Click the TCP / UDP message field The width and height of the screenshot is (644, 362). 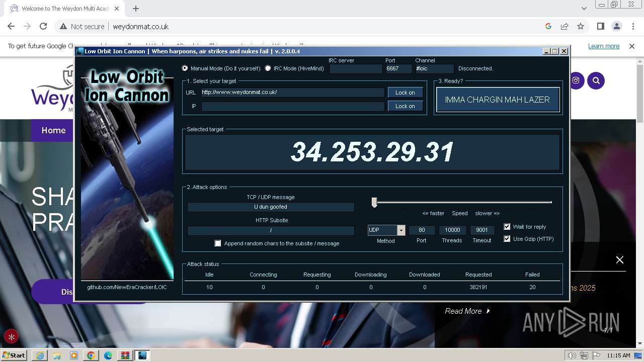[x=271, y=207]
